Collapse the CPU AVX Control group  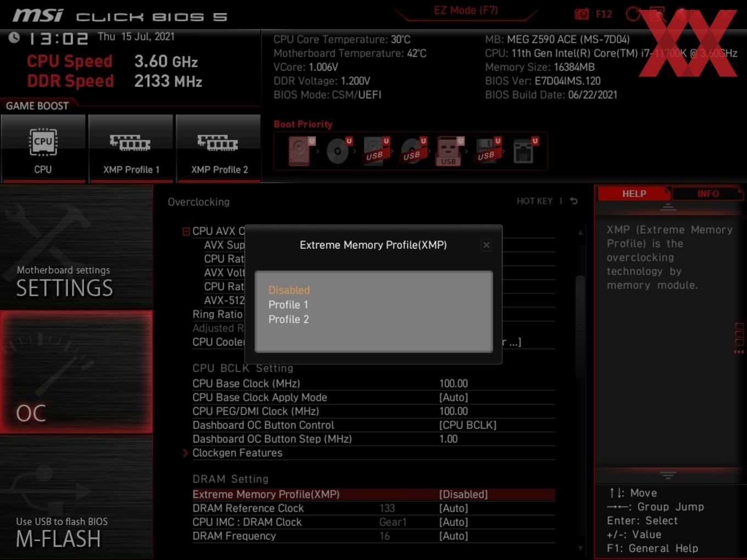186,232
